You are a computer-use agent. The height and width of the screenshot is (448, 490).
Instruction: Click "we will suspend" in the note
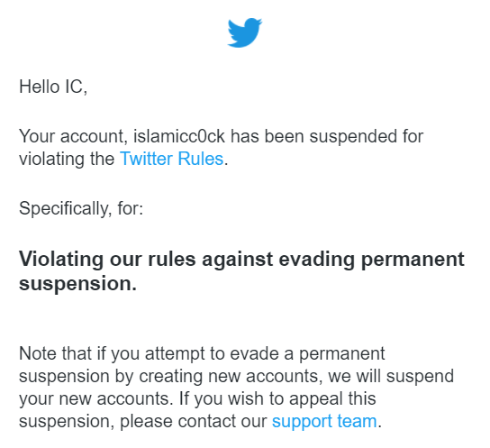tap(391, 377)
